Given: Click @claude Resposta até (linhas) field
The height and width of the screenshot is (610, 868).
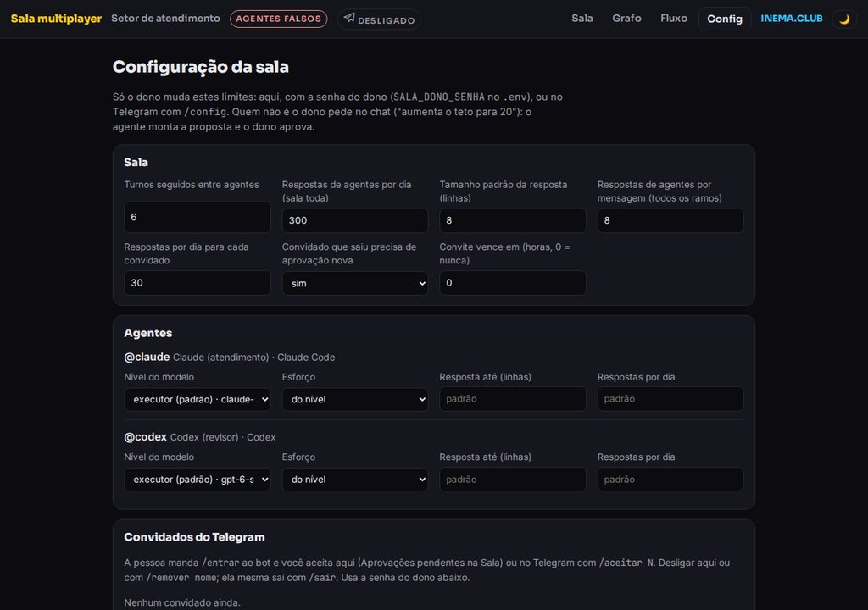Looking at the screenshot, I should 513,399.
